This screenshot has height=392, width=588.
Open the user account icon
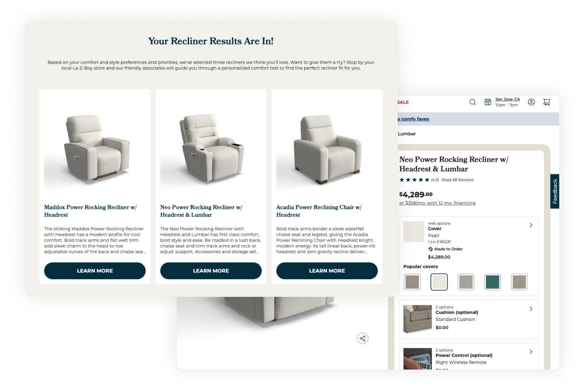[531, 102]
